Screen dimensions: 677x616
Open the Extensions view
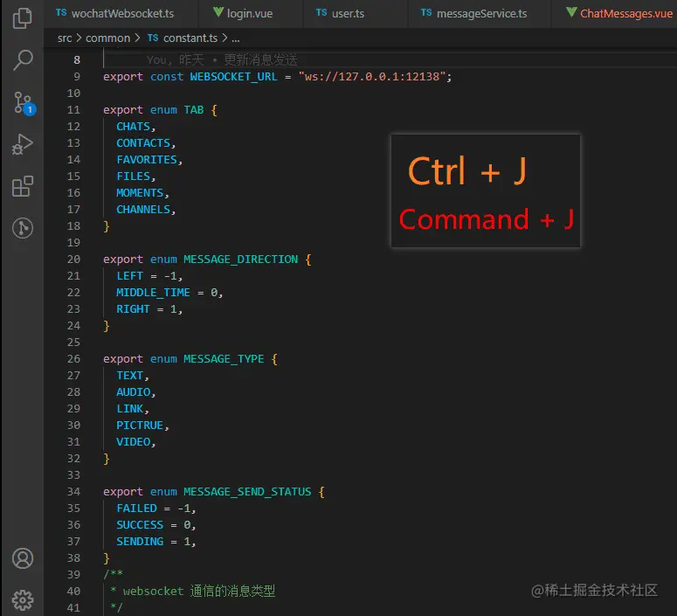(23, 186)
